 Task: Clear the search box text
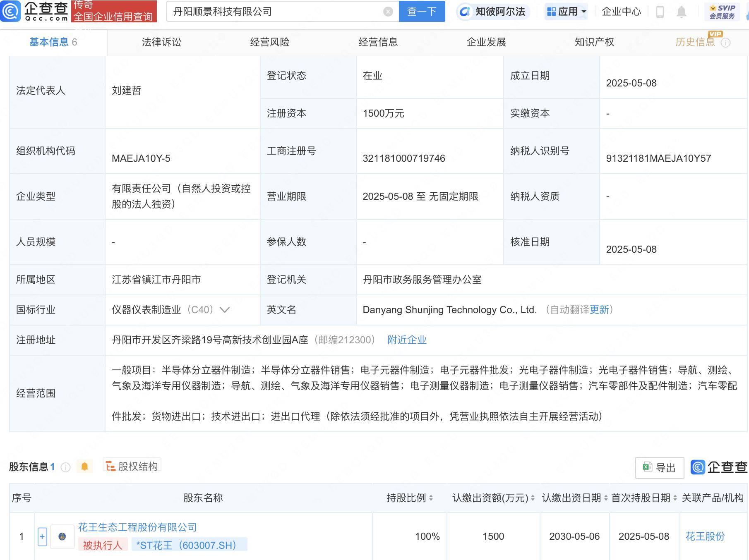pos(388,12)
